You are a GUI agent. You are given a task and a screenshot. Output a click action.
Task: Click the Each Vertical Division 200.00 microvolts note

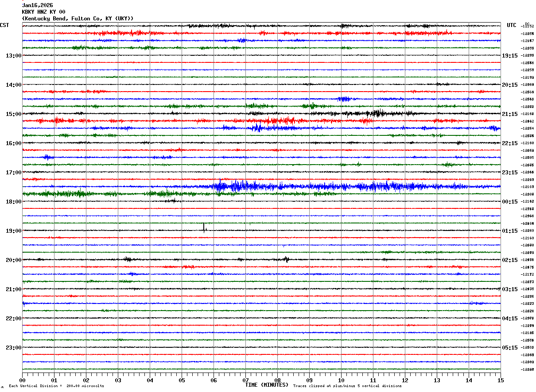coord(56,386)
